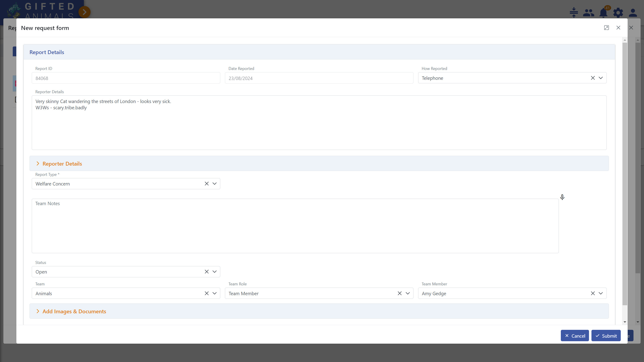The height and width of the screenshot is (362, 644).
Task: Click the Date Reported field
Action: point(319,78)
